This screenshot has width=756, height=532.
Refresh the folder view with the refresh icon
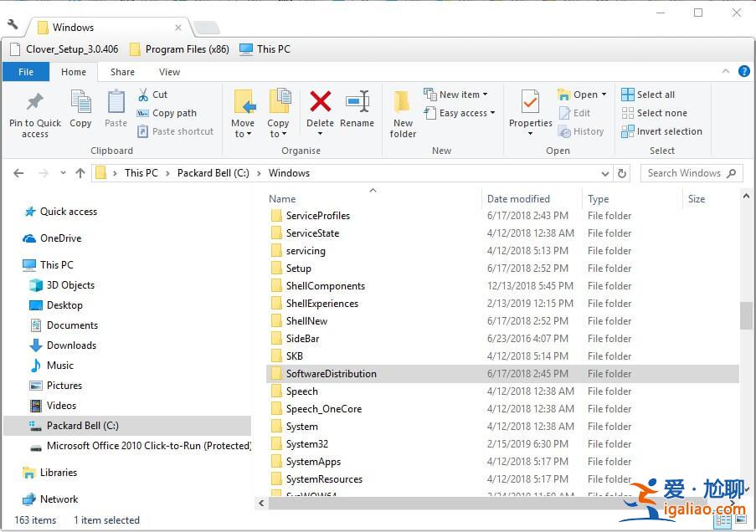620,173
